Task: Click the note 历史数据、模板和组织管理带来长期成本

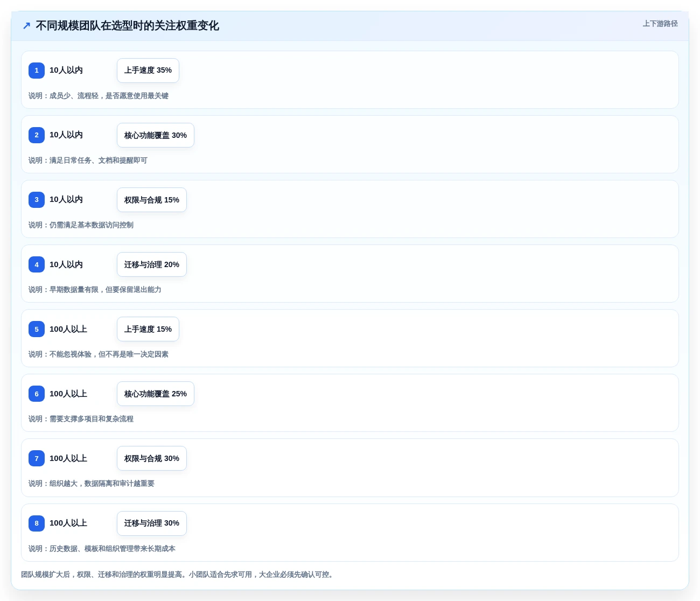Action: 113,549
